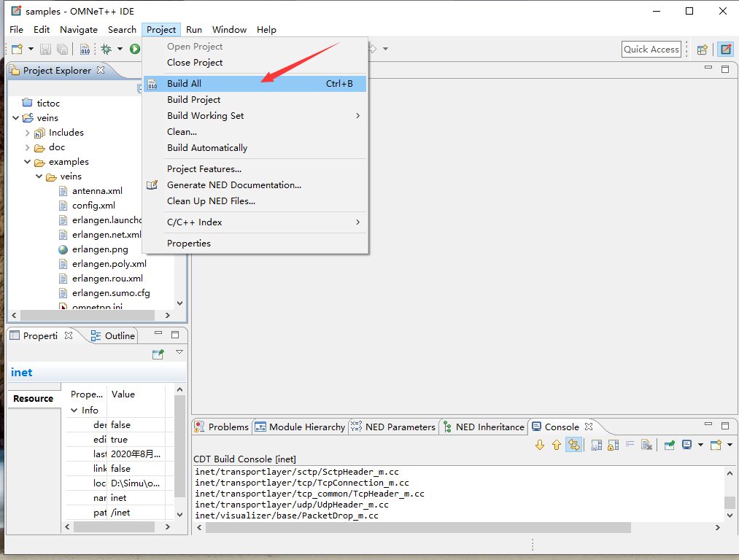
Task: Switch to the Problems tab
Action: tap(222, 427)
